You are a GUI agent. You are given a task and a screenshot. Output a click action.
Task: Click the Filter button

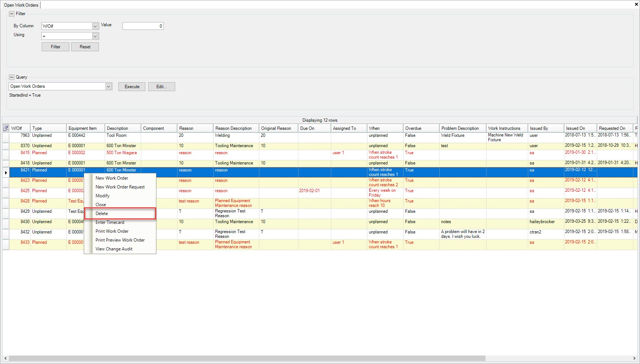(55, 47)
